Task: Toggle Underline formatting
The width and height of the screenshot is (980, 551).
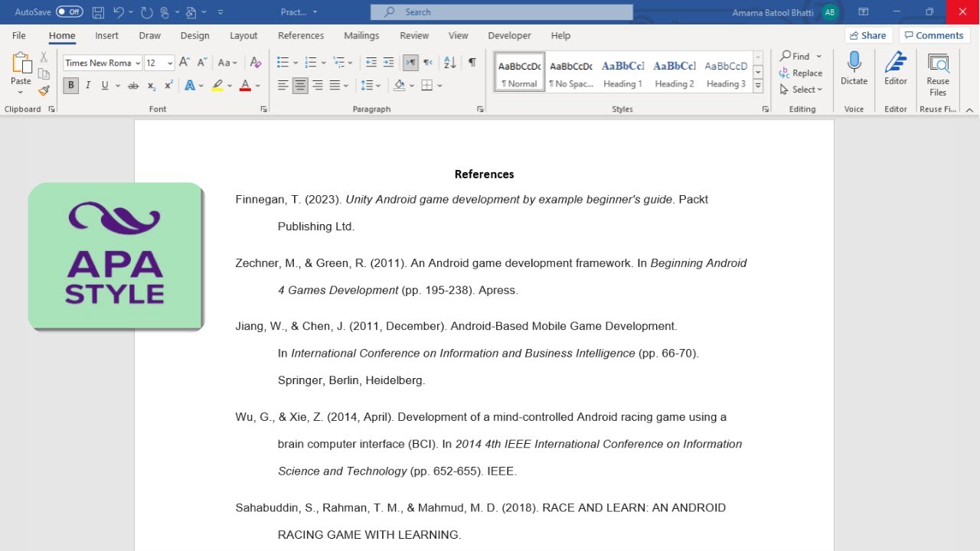Action: [105, 86]
